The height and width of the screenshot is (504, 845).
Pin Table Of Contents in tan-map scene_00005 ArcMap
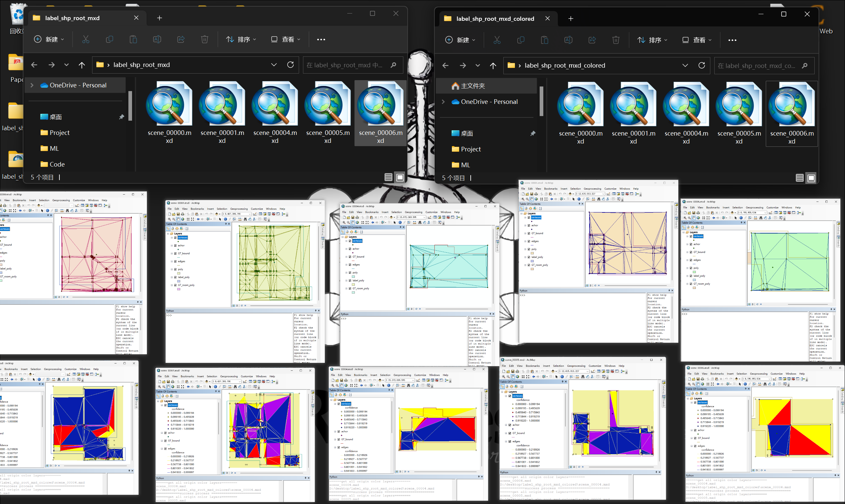pyautogui.click(x=580, y=204)
